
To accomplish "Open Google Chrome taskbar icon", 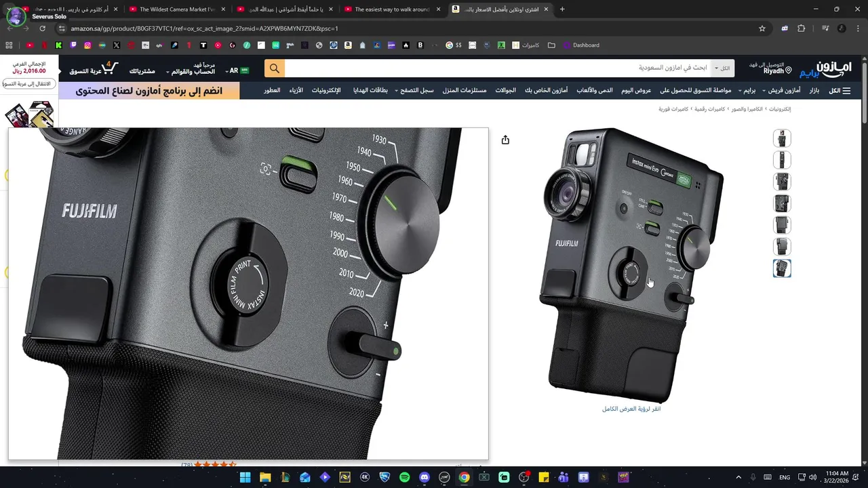I will coord(464,477).
